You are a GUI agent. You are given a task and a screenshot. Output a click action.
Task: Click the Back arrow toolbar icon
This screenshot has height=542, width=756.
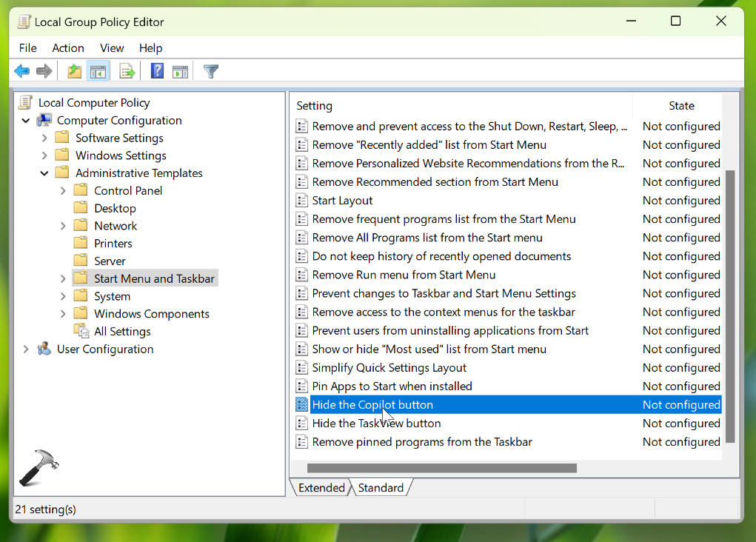coord(22,71)
